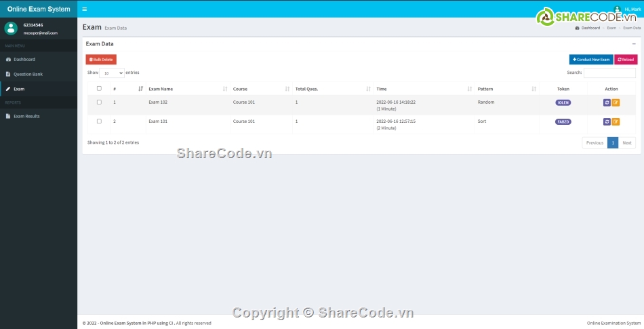This screenshot has height=329, width=644.
Task: Check the select-all checkbox in the table header
Action: click(x=99, y=88)
